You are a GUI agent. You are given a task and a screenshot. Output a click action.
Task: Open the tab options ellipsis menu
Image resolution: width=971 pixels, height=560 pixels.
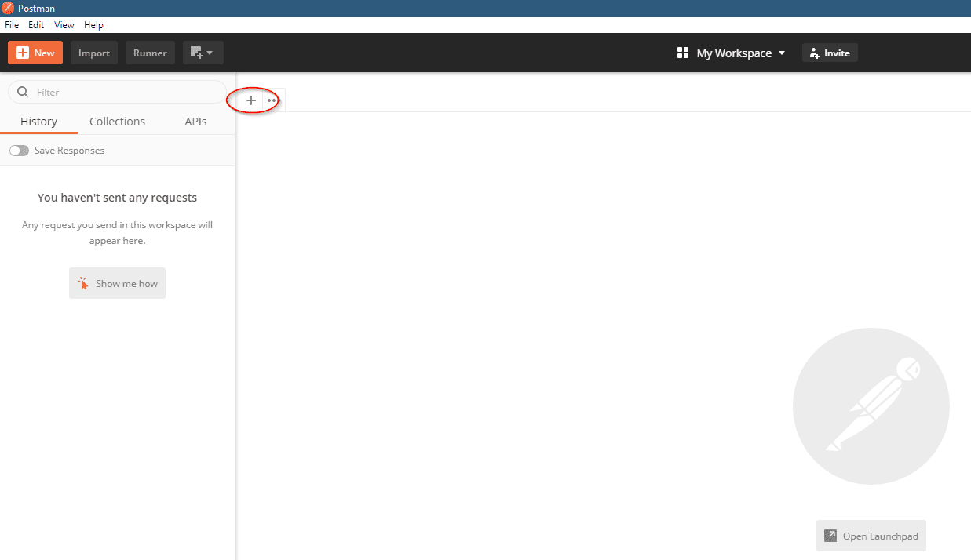pyautogui.click(x=272, y=100)
